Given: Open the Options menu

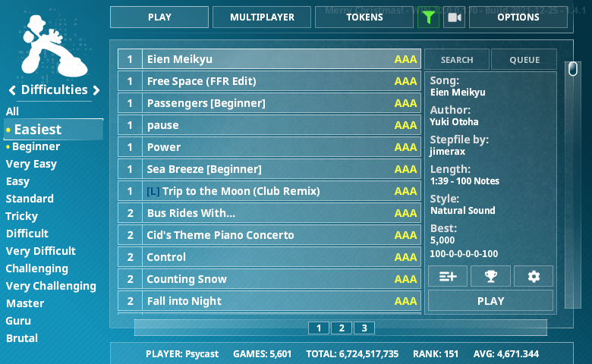Looking at the screenshot, I should pos(518,17).
